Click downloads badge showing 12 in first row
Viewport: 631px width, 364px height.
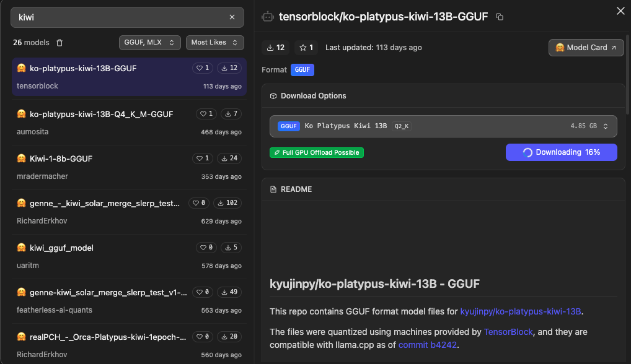229,68
